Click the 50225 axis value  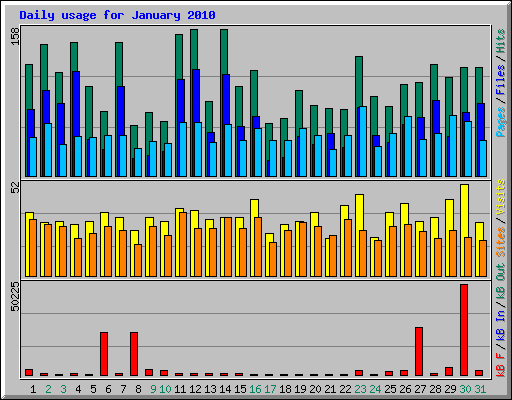pyautogui.click(x=15, y=296)
